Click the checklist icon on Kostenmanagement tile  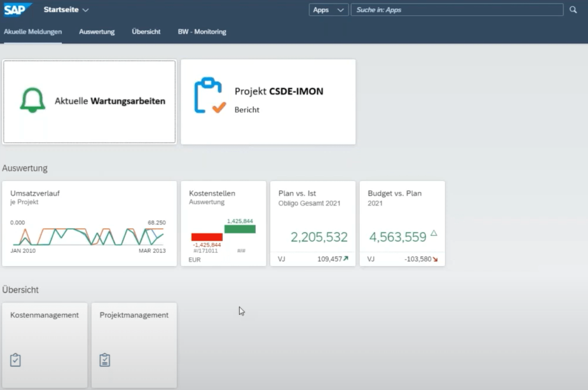tap(15, 360)
